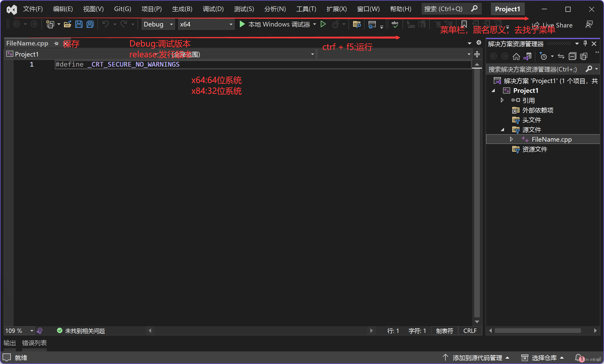The width and height of the screenshot is (604, 364).
Task: Toggle pin on FileName.cpp tab
Action: [56, 43]
